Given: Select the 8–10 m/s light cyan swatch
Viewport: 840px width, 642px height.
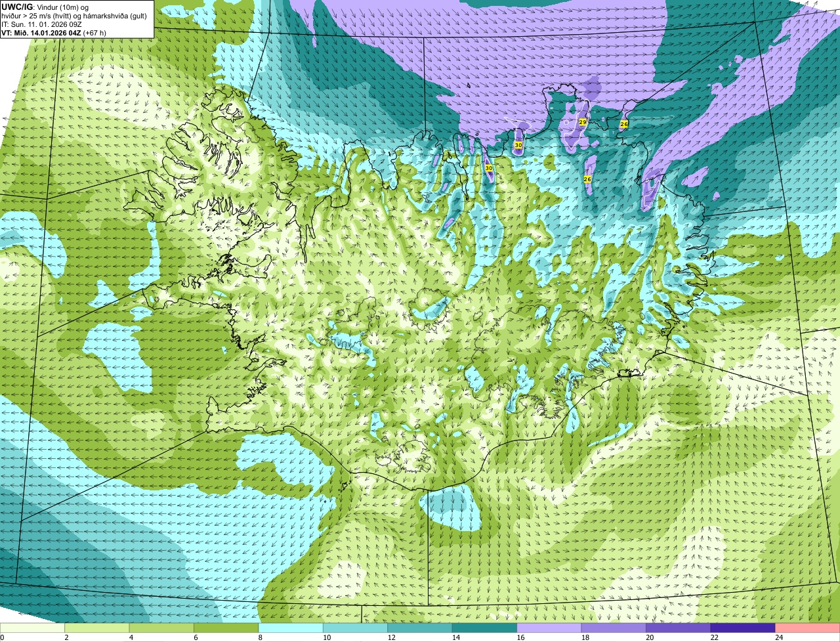Looking at the screenshot, I should click(x=291, y=628).
